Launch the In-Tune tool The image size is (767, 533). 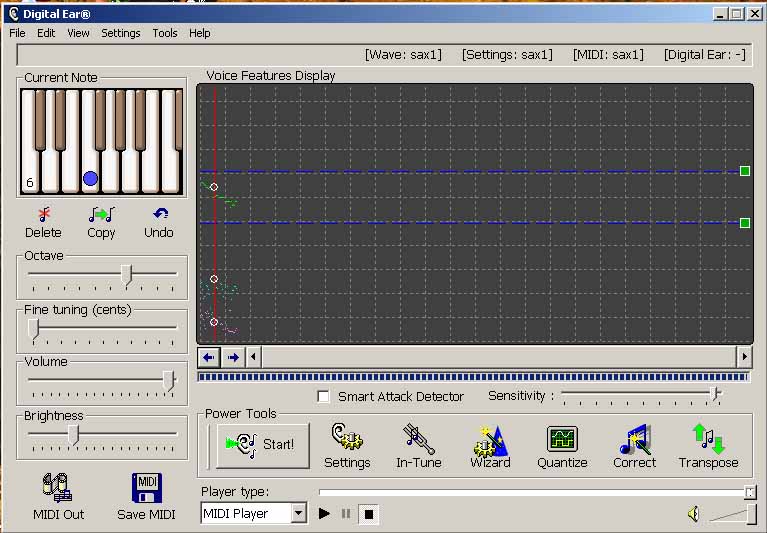[x=419, y=439]
